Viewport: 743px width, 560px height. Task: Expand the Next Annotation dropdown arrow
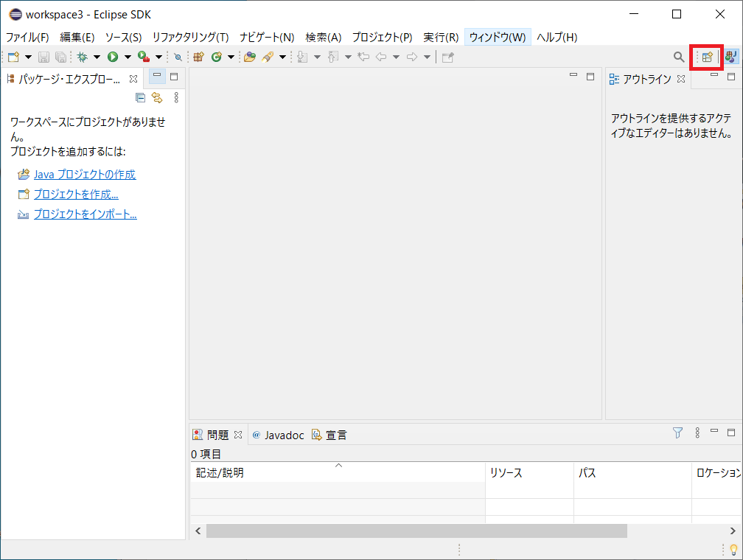(x=317, y=57)
